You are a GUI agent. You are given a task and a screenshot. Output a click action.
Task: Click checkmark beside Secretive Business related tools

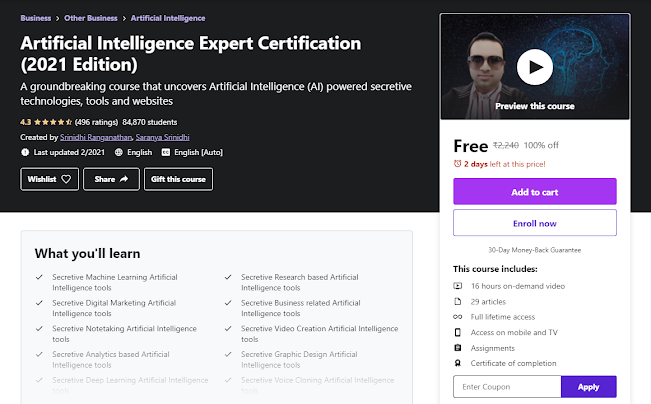pyautogui.click(x=228, y=303)
